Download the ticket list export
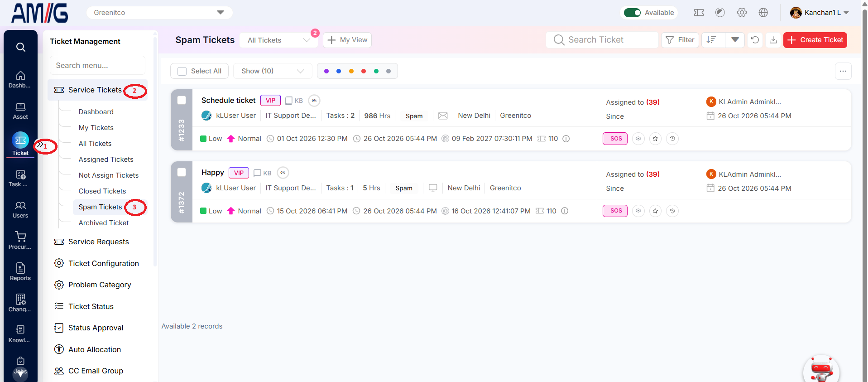 773,40
